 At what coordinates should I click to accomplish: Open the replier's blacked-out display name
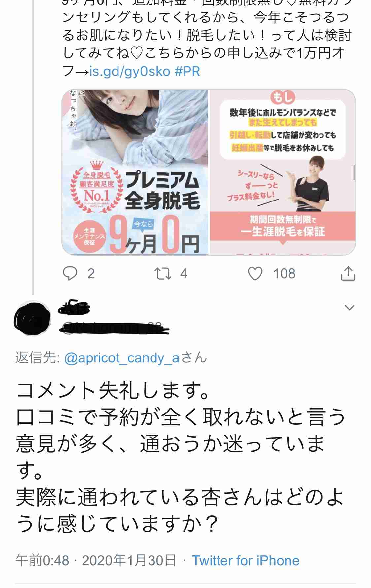pyautogui.click(x=74, y=308)
